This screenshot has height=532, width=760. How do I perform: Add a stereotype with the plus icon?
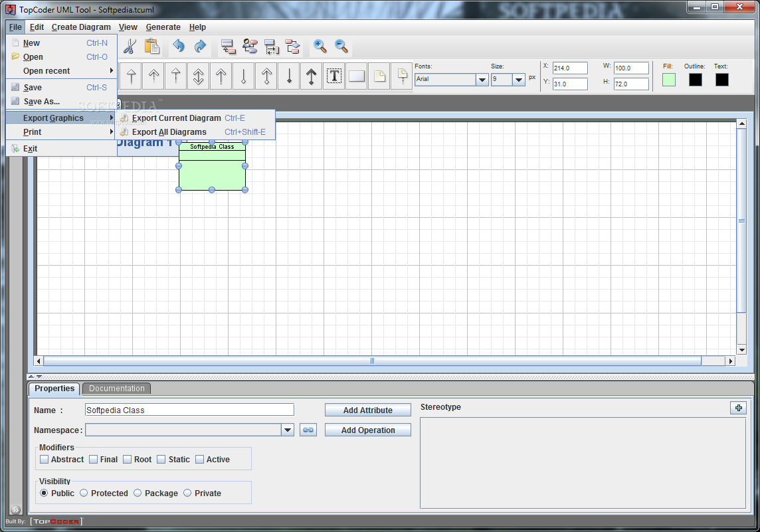pos(738,408)
